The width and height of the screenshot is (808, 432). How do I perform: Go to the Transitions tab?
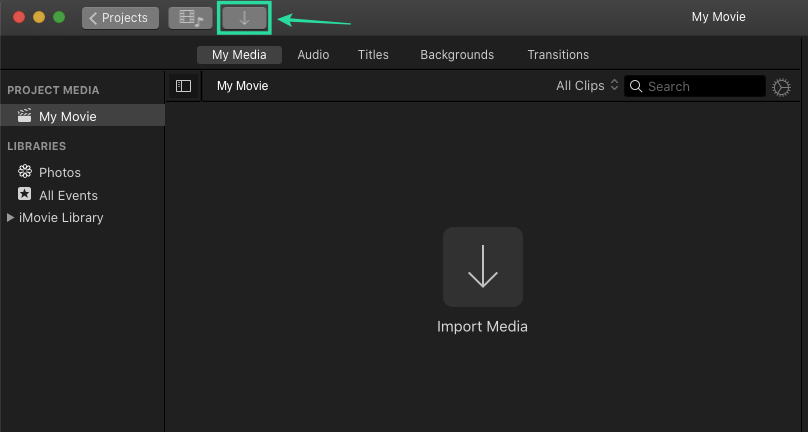click(x=558, y=55)
